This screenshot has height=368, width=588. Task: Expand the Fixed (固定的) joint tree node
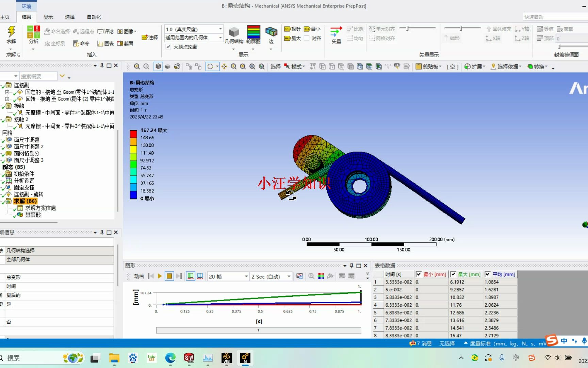point(7,92)
